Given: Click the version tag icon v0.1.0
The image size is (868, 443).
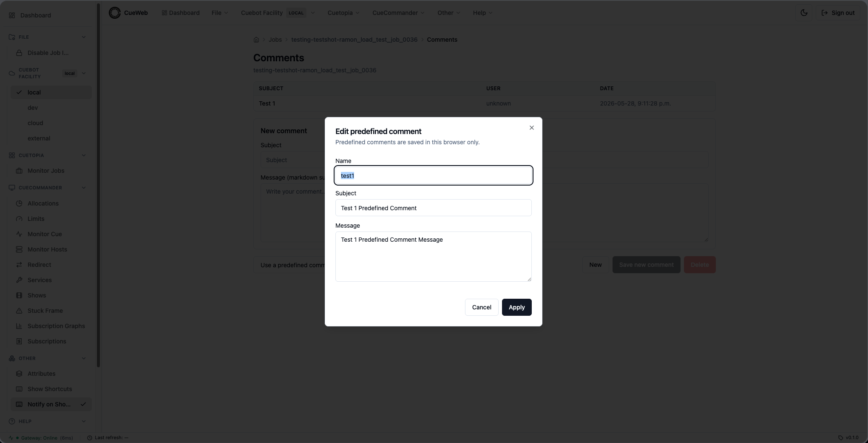Looking at the screenshot, I should tap(840, 437).
